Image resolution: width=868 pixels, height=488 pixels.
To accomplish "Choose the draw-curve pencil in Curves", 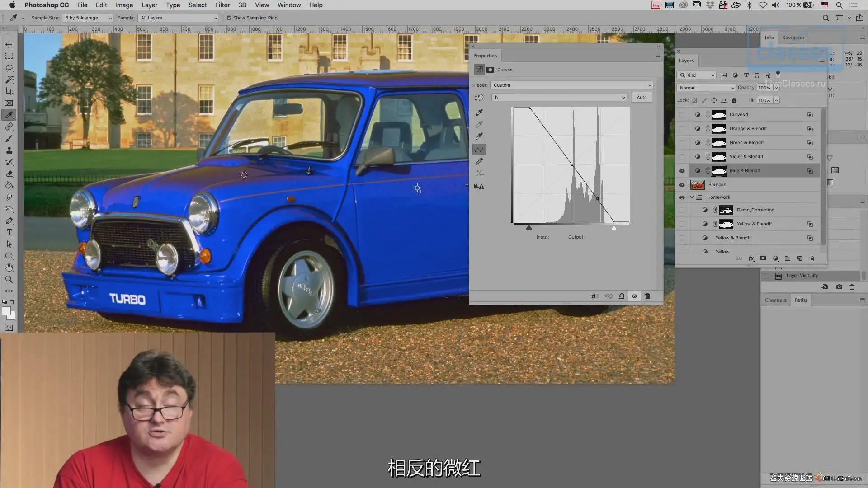I will pyautogui.click(x=479, y=161).
